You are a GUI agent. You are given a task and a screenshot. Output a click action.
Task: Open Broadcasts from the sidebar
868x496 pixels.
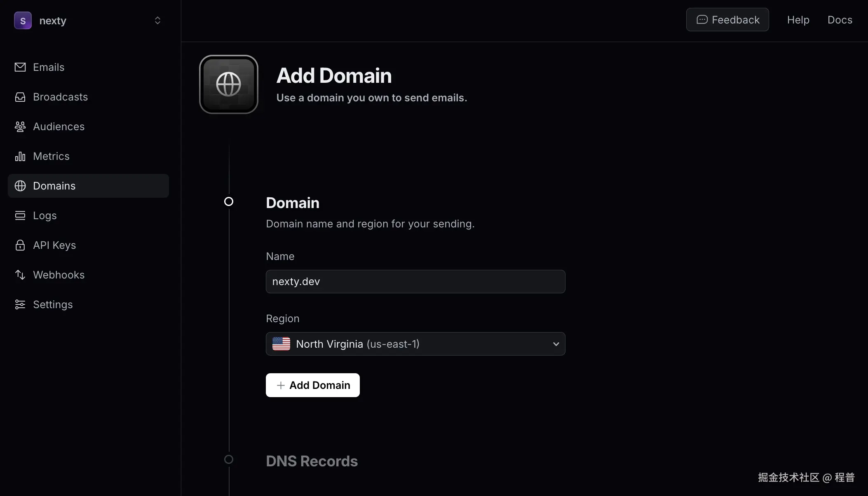[60, 96]
